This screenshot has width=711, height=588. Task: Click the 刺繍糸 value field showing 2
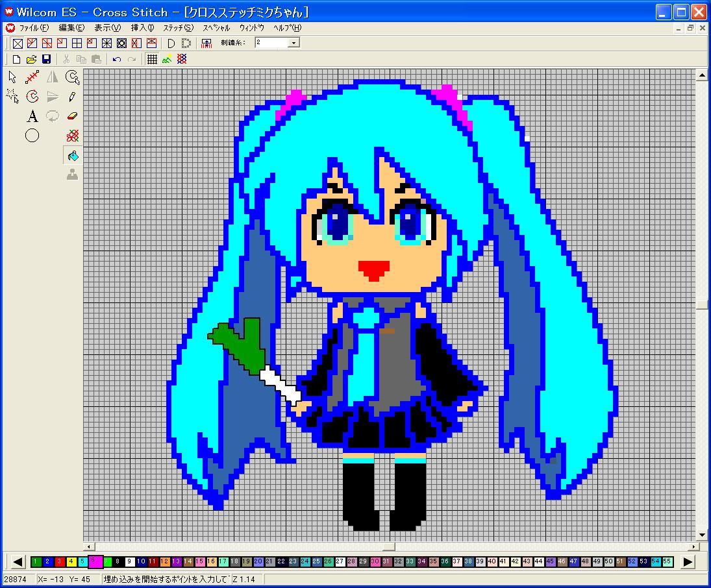(x=271, y=43)
